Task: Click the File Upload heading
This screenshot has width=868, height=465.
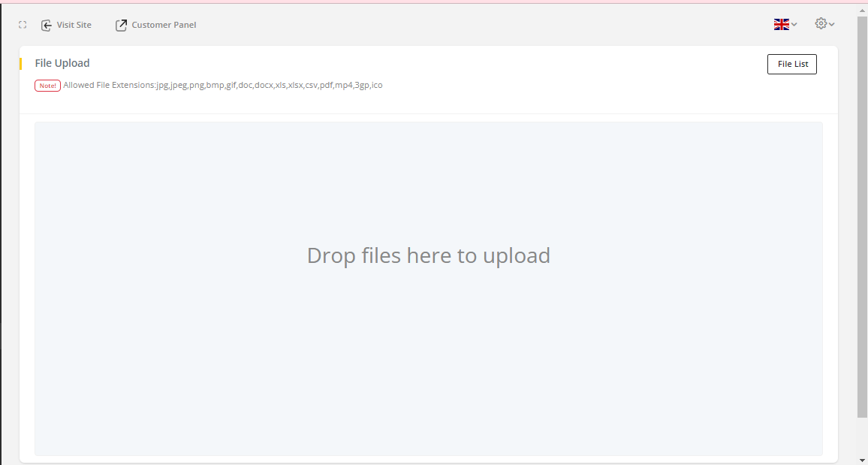Action: tap(62, 63)
